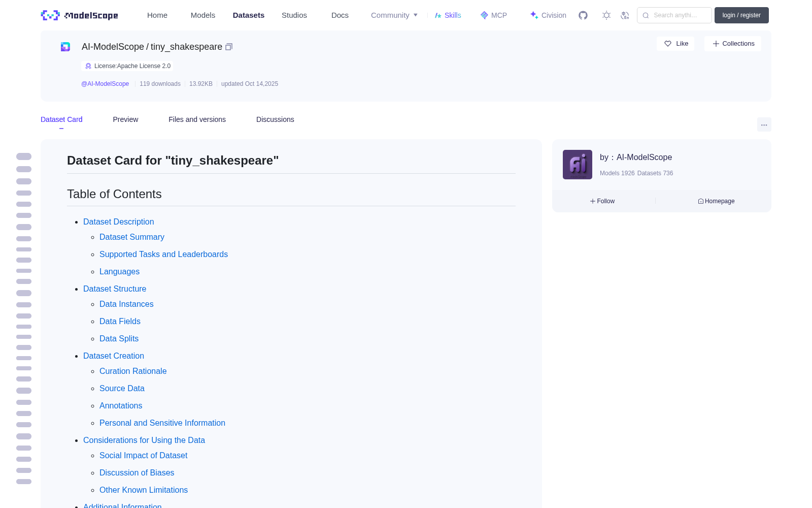Follow the AI-ModelScope organization
Image resolution: width=812 pixels, height=508 pixels.
click(602, 201)
